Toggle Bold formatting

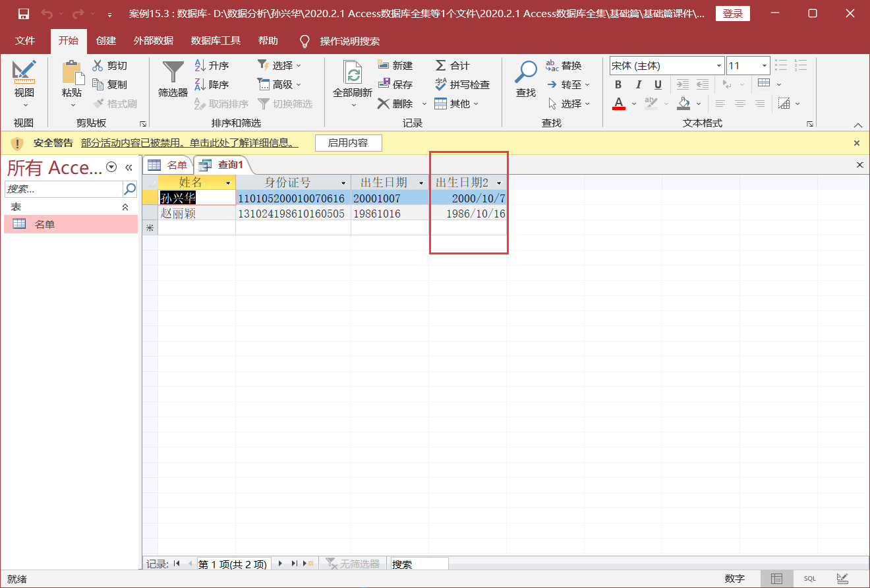pos(618,84)
